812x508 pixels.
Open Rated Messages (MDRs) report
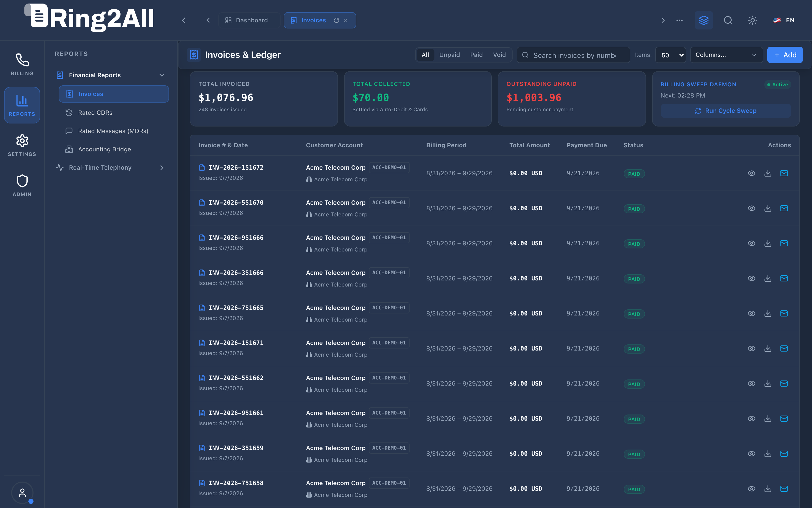coord(114,131)
